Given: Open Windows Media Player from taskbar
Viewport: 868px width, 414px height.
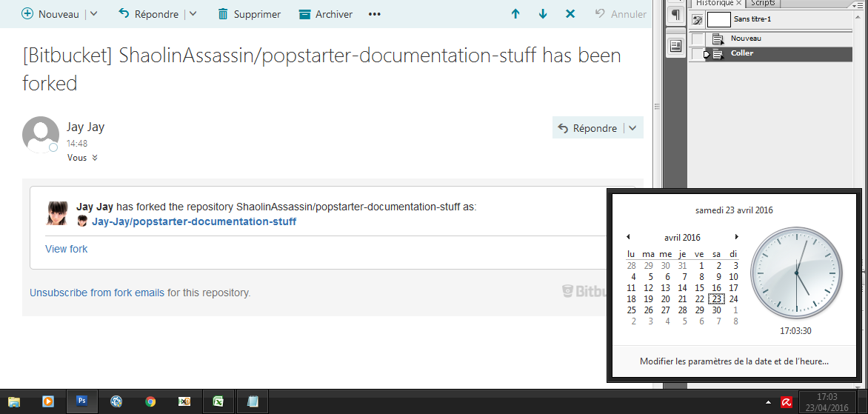Looking at the screenshot, I should click(49, 401).
